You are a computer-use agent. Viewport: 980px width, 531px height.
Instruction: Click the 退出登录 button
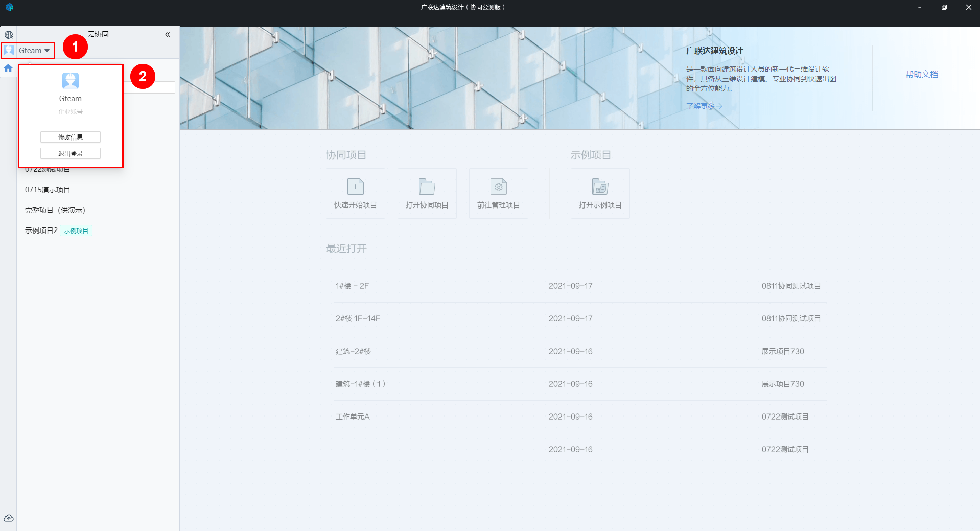click(71, 153)
